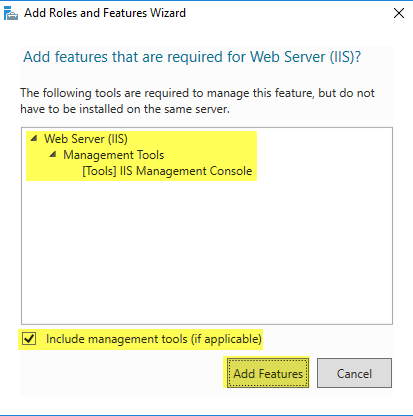This screenshot has width=413, height=416.
Task: Dismiss the dialog with Cancel
Action: (x=354, y=373)
